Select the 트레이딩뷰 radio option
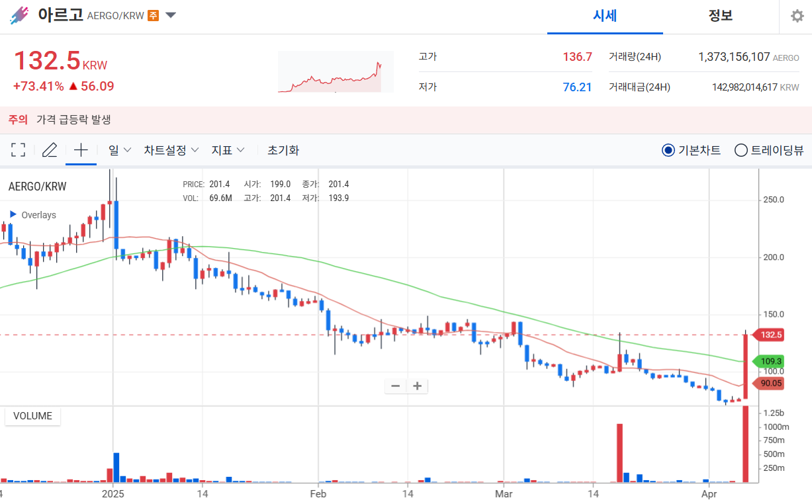The height and width of the screenshot is (504, 812). (x=770, y=150)
